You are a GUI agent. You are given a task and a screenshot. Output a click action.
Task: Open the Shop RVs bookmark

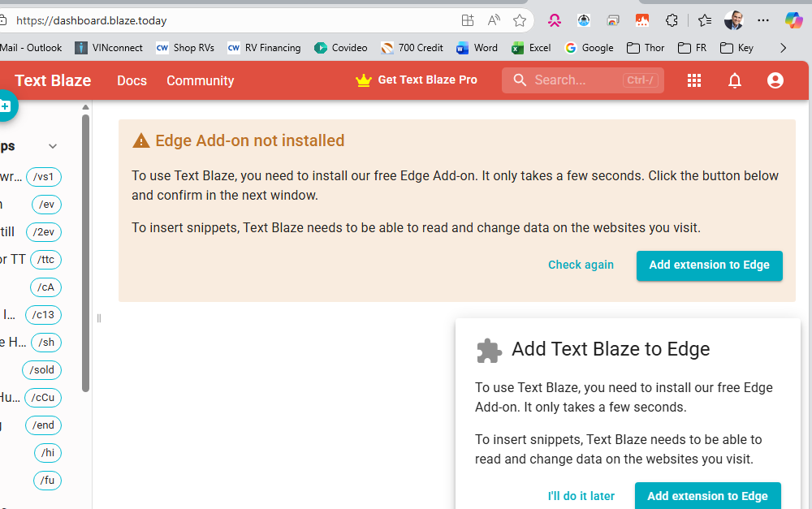(185, 48)
